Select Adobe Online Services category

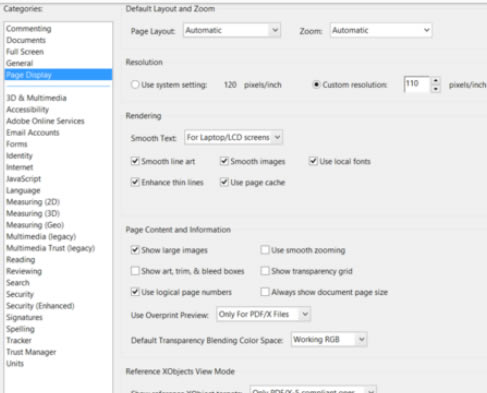(45, 121)
